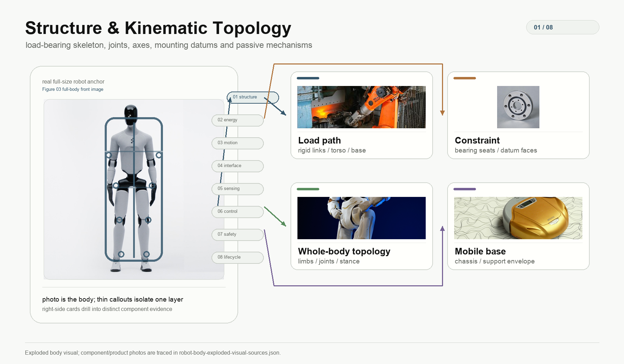Screen dimensions: 624x364
Task: Click 'real full-size robot anchor' label
Action: (73, 82)
